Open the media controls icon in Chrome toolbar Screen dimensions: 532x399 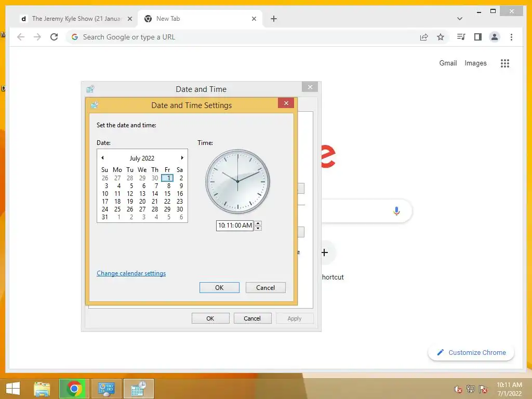point(461,37)
